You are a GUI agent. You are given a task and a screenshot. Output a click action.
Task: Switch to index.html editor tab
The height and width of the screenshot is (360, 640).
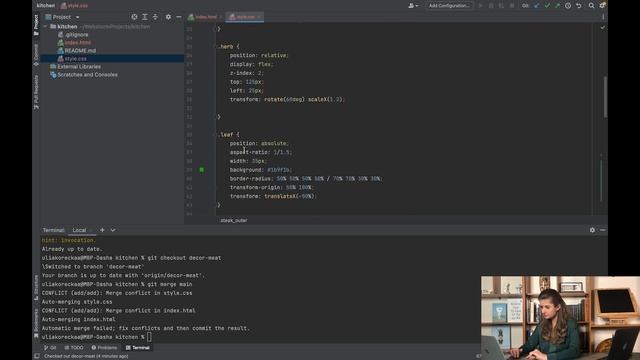pos(205,17)
